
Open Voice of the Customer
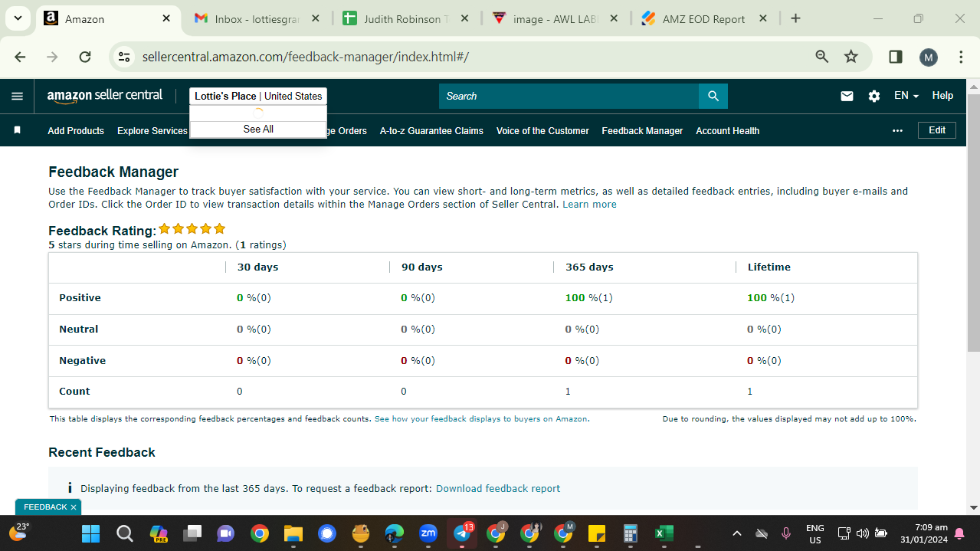point(542,131)
